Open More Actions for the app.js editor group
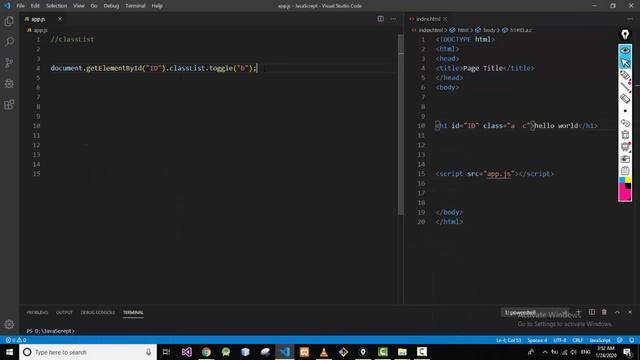The image size is (640, 360). 393,19
